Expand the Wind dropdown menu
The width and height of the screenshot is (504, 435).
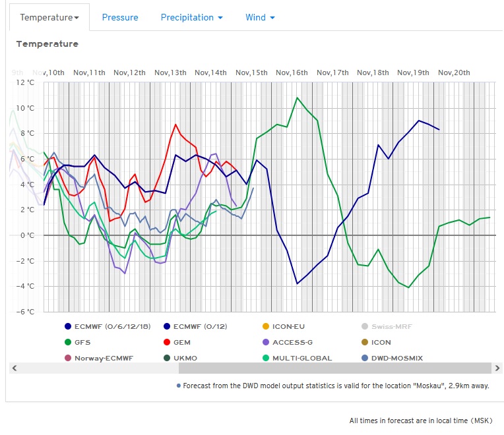tap(260, 18)
